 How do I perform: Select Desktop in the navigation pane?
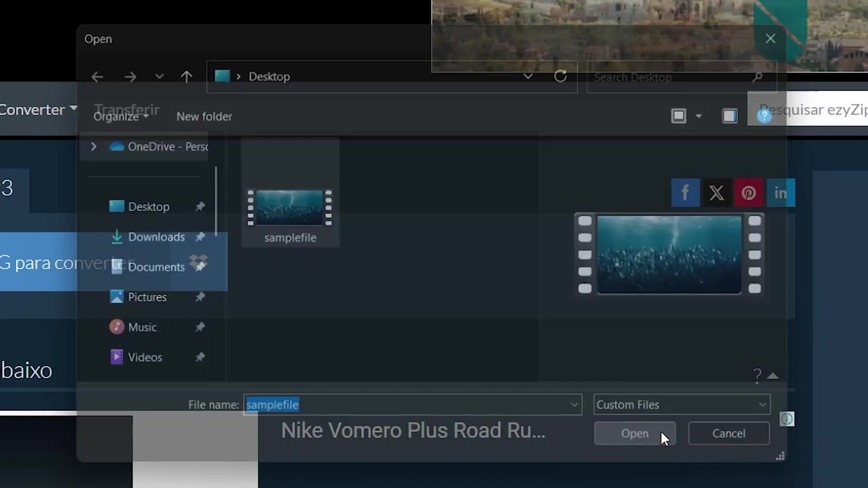point(140,206)
